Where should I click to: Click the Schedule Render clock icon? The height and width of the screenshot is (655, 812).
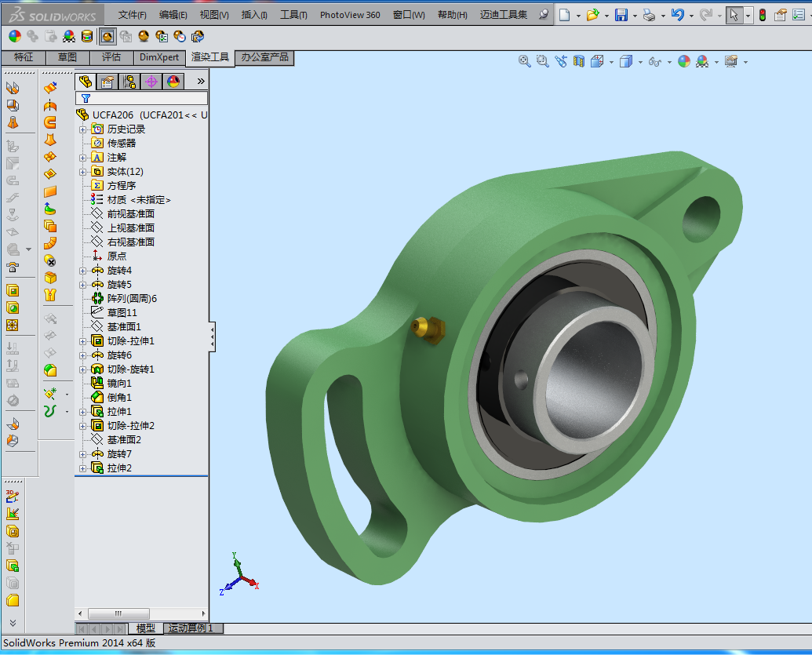tap(180, 36)
